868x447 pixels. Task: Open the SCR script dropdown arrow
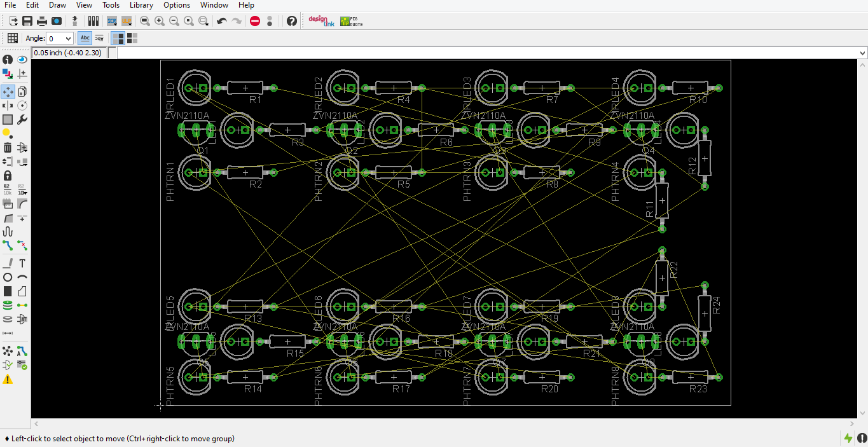point(115,24)
